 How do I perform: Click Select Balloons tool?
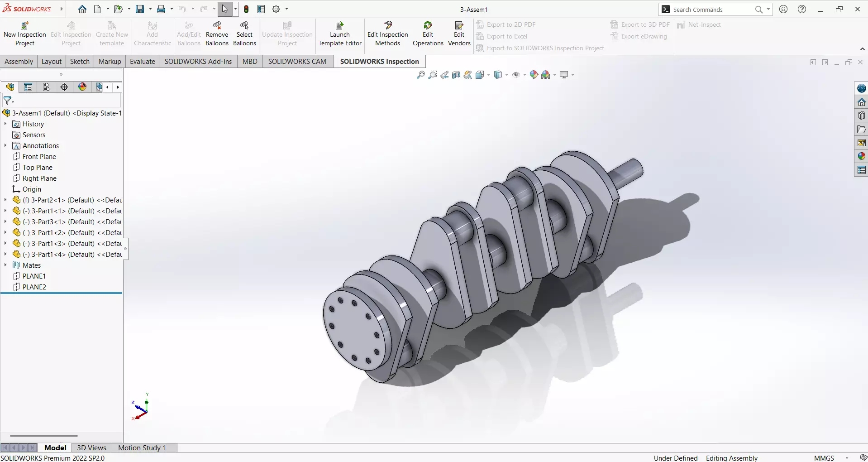244,34
